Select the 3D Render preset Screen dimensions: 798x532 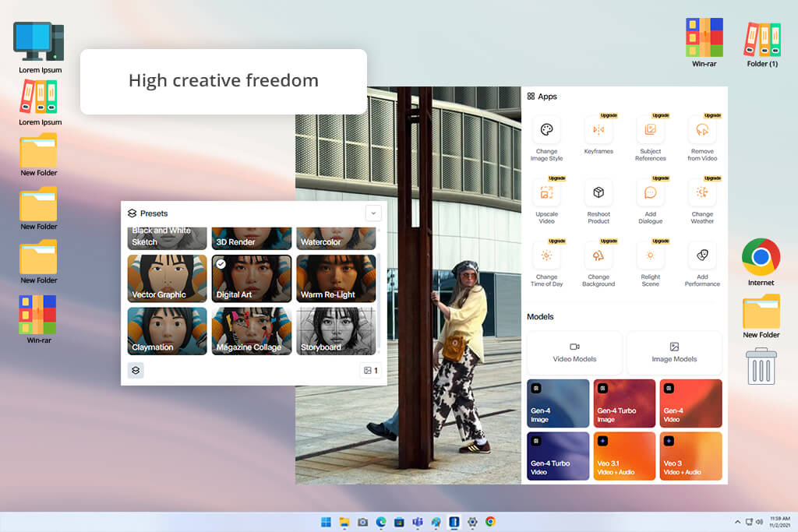252,238
